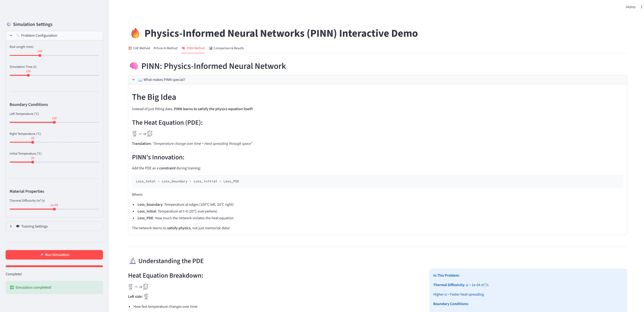Screen dimensions: 644x312
Task: Click the flame icon beside the page title
Action: [135, 33]
